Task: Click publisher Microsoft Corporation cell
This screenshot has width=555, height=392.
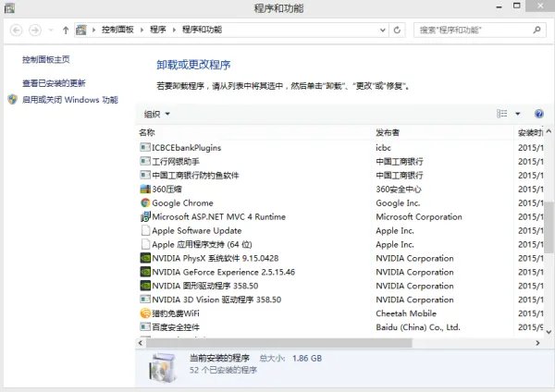Action: point(419,217)
